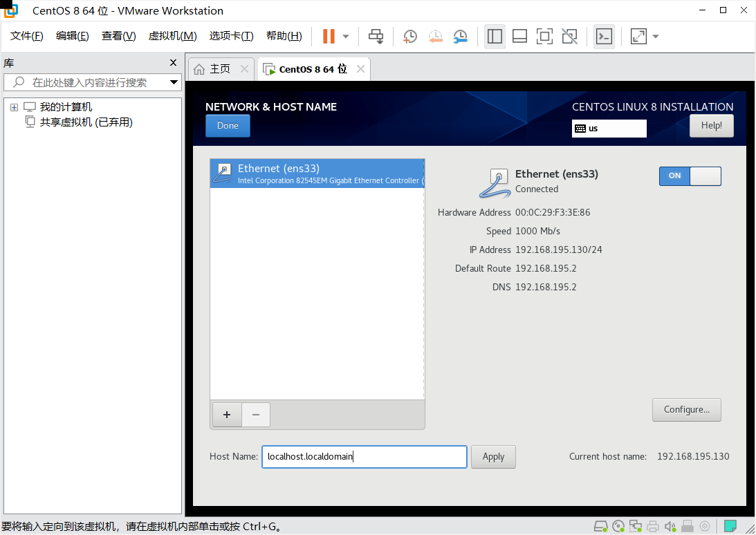The image size is (756, 535).
Task: Click Hardware Address 00:0C:29:F3:3E:86
Action: click(553, 213)
